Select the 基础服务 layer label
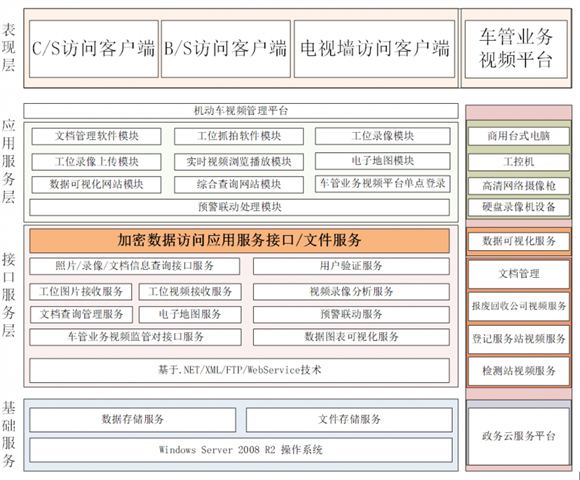 tap(9, 435)
